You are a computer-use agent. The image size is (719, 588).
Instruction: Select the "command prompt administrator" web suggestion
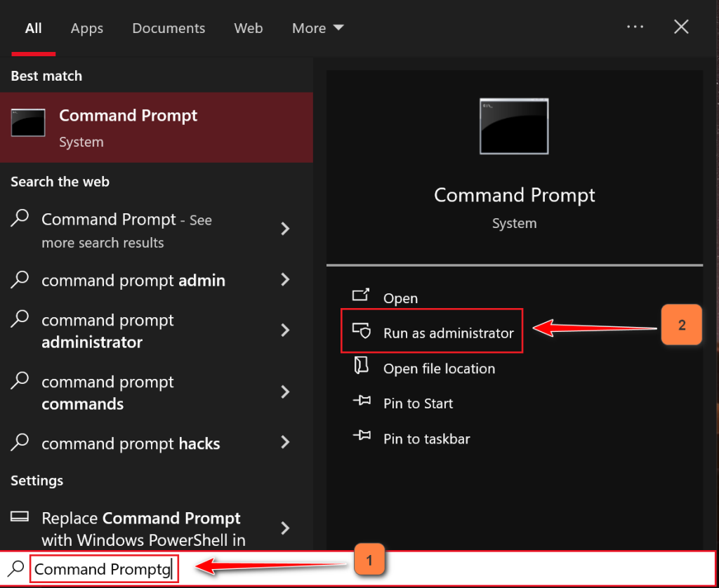[107, 331]
